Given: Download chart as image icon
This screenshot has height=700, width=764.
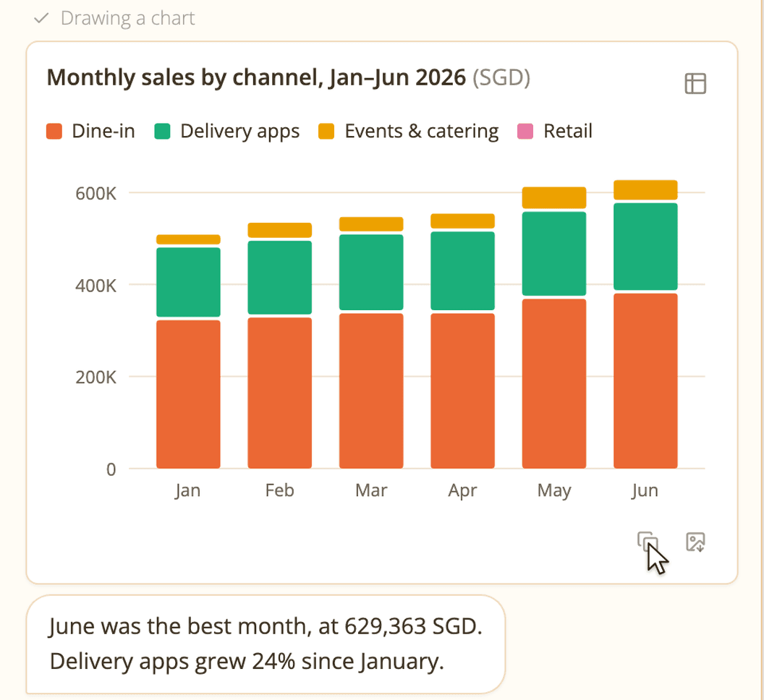Looking at the screenshot, I should [695, 542].
